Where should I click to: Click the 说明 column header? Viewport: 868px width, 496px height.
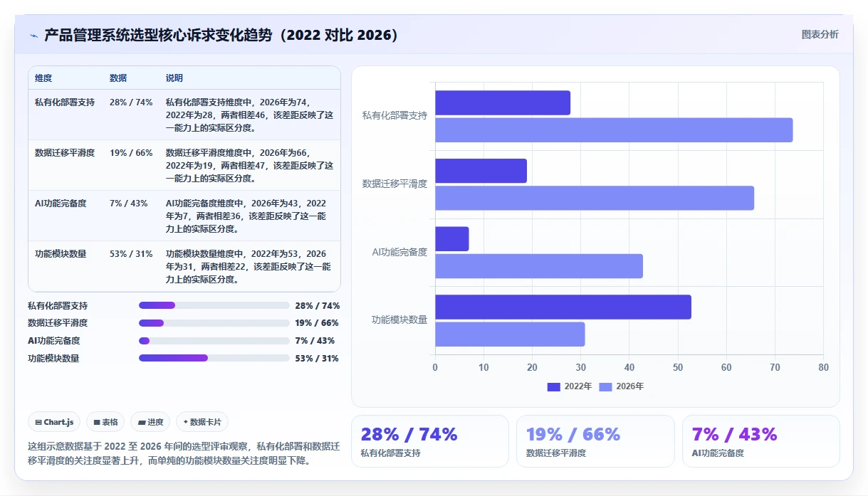pyautogui.click(x=174, y=78)
